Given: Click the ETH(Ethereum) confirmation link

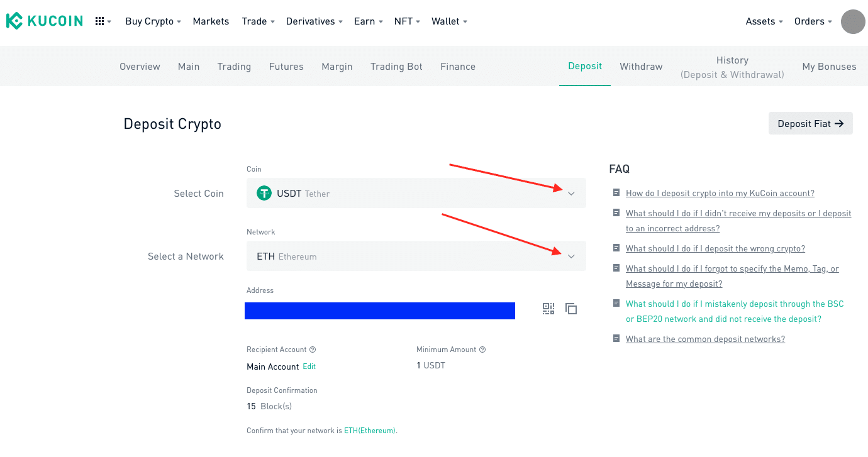Looking at the screenshot, I should 370,431.
